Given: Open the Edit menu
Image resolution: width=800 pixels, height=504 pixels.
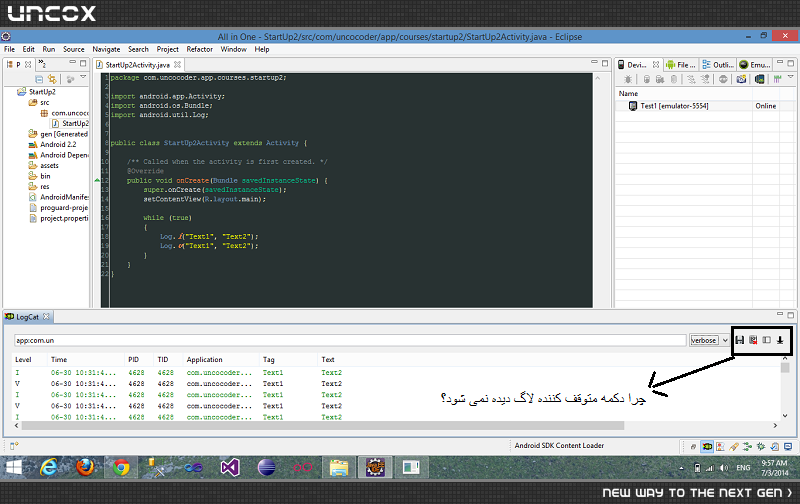Looking at the screenshot, I should pyautogui.click(x=29, y=49).
